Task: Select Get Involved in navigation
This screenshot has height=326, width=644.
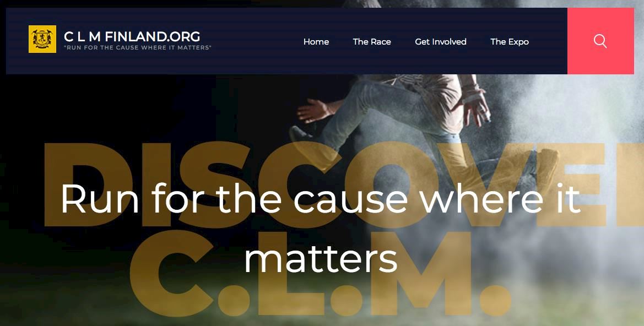Action: tap(440, 41)
